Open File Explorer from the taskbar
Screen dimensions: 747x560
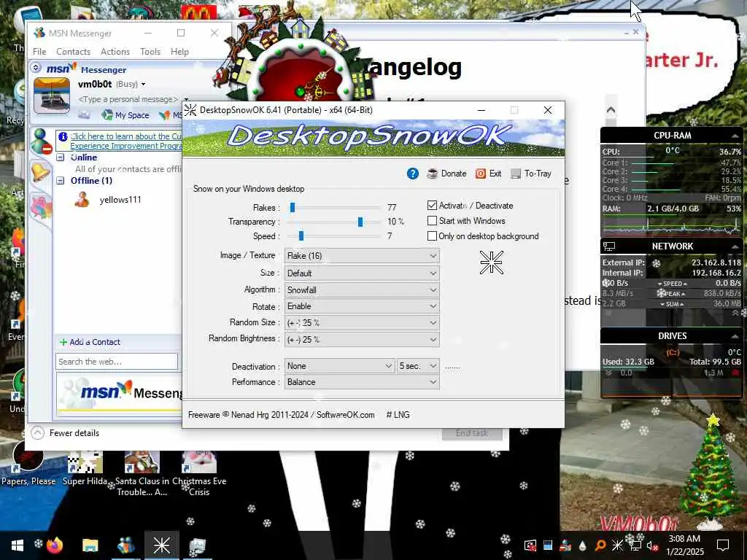[x=90, y=545]
